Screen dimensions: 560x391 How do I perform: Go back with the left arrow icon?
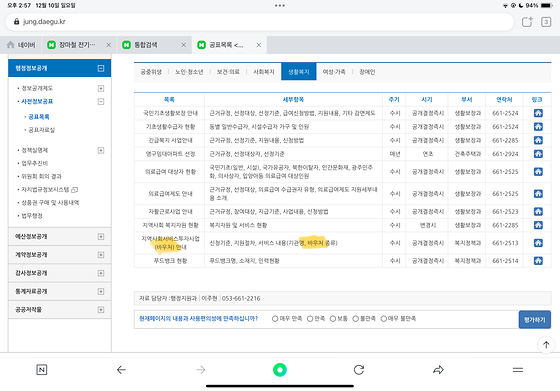coord(121,370)
